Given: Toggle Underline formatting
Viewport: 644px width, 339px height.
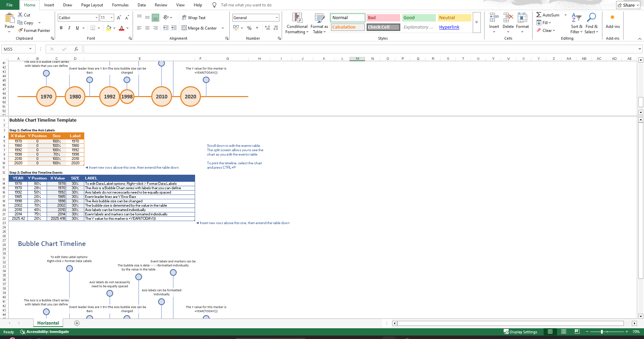Looking at the screenshot, I should (77, 28).
